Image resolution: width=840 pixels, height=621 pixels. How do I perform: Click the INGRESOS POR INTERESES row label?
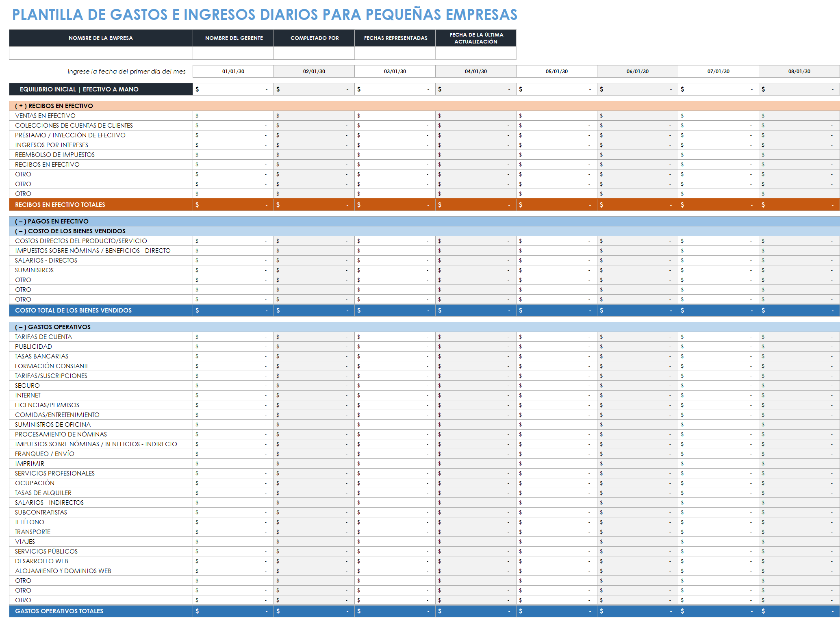tap(52, 145)
